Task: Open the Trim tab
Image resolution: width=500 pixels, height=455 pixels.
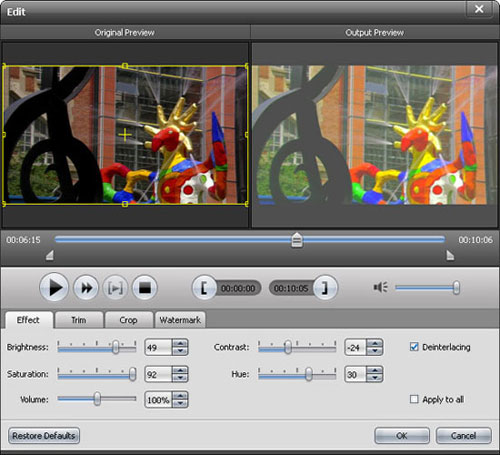Action: [79, 320]
